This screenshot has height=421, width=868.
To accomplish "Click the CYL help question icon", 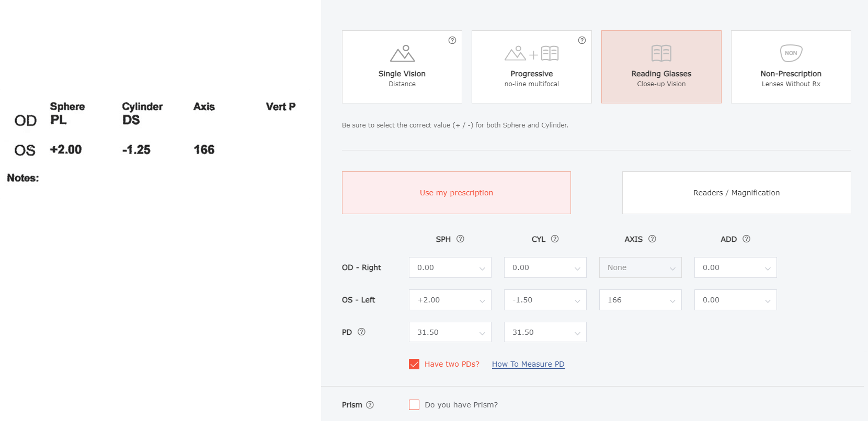I will pos(555,239).
